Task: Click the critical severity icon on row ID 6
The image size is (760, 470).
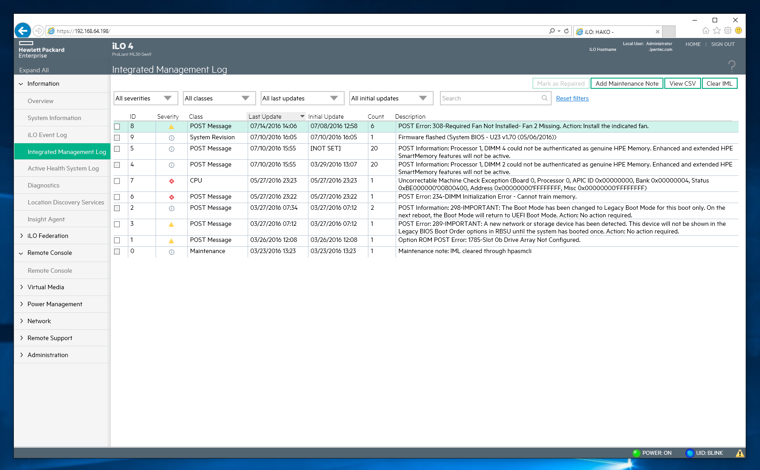Action: click(x=171, y=197)
